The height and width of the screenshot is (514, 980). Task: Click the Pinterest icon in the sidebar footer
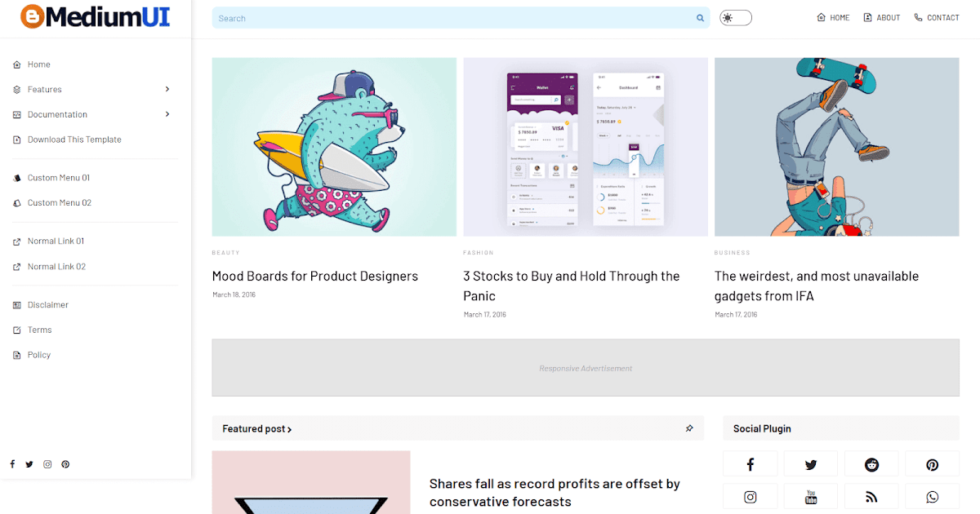tap(65, 463)
